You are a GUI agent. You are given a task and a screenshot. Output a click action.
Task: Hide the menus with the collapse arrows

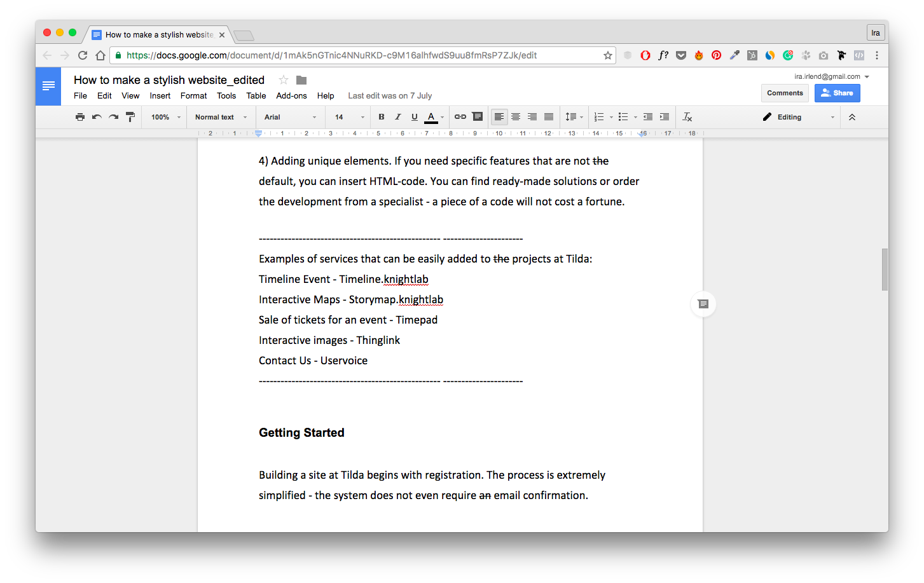point(852,117)
